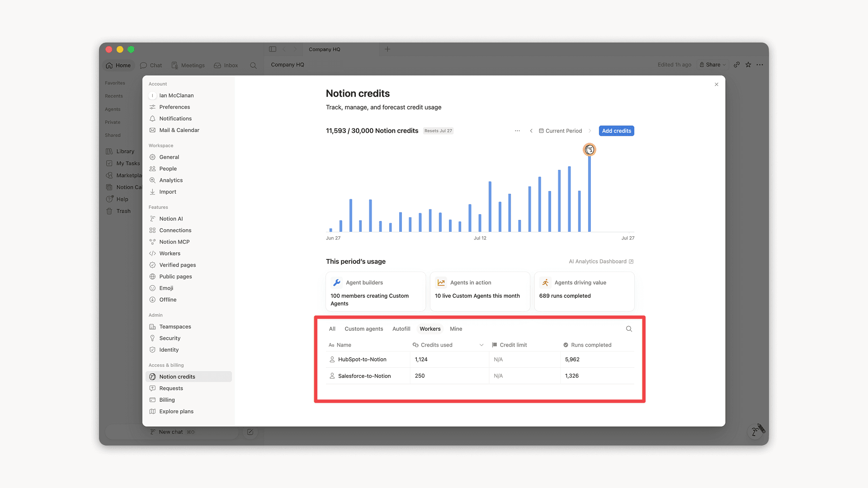
Task: Select Notion credits in the billing section
Action: click(x=189, y=377)
